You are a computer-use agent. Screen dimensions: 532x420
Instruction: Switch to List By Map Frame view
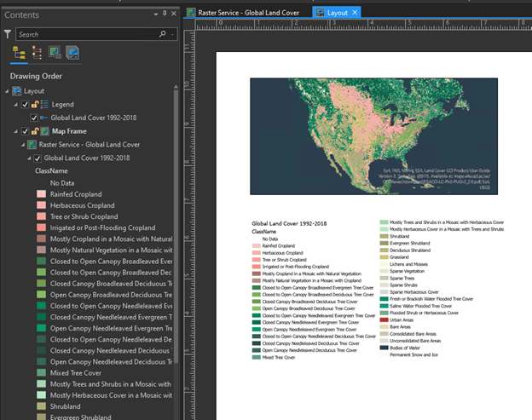click(55, 54)
